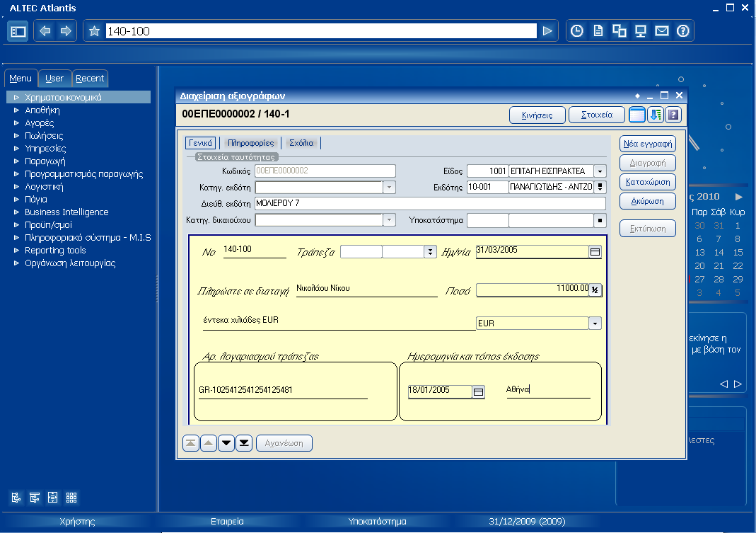
Task: Open the Τράπεζα lookup arrow
Action: 430,251
